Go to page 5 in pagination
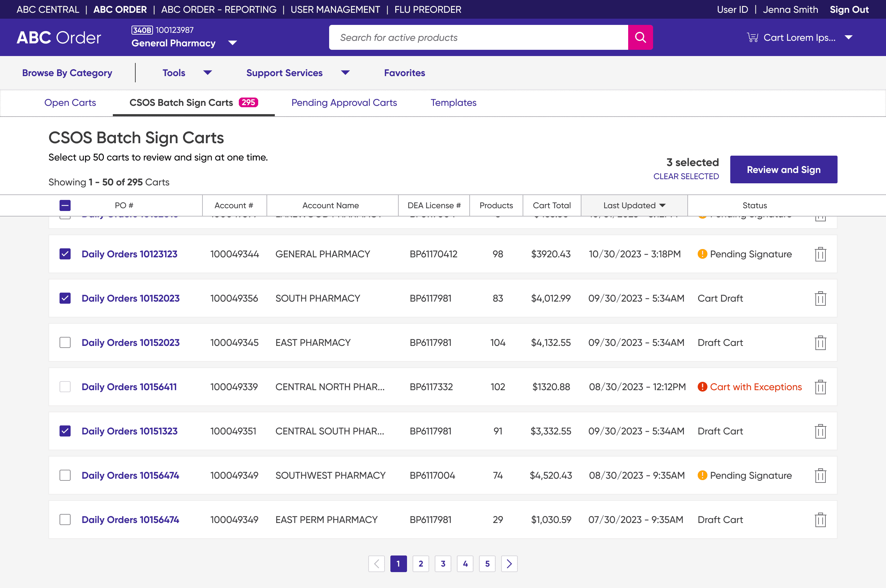Screen dimensions: 886x588 click(487, 564)
